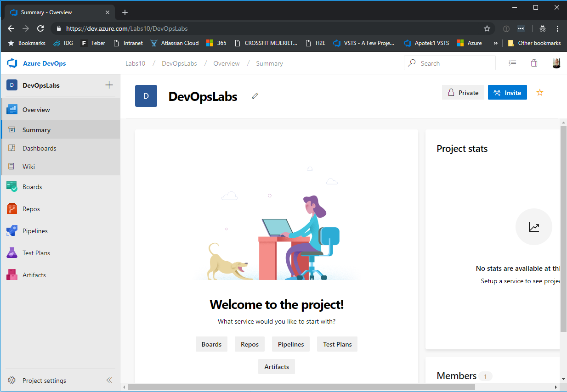Image resolution: width=567 pixels, height=392 pixels.
Task: Click the Repos welcome button
Action: 249,344
